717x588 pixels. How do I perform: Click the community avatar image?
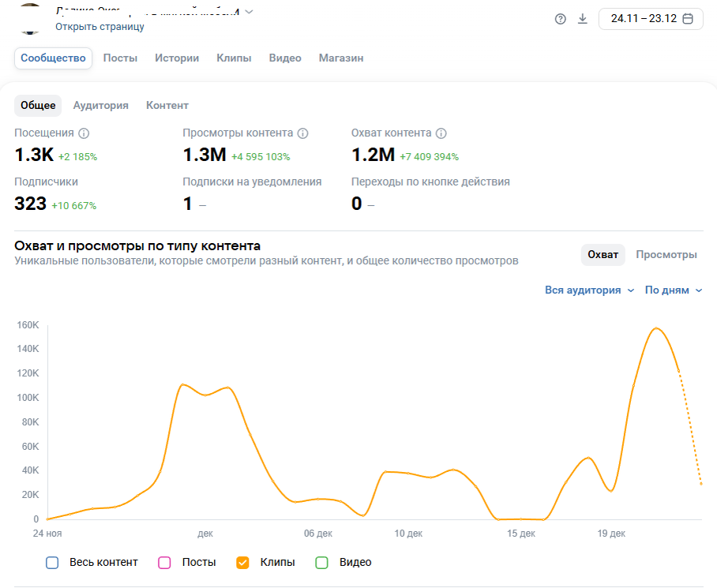30,18
